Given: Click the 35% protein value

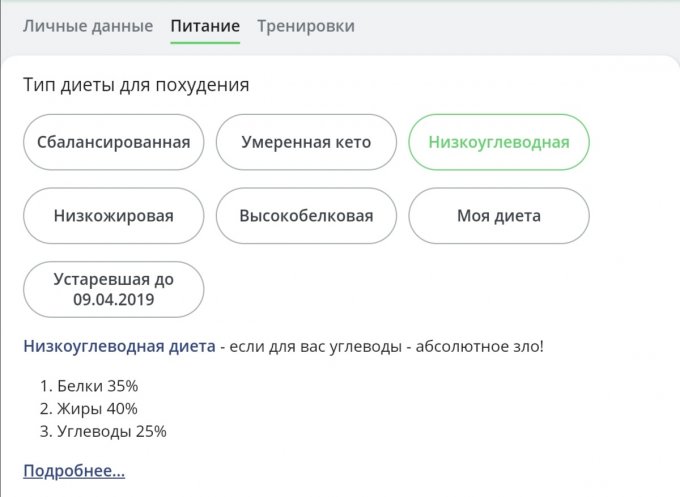Looking at the screenshot, I should click(124, 385).
